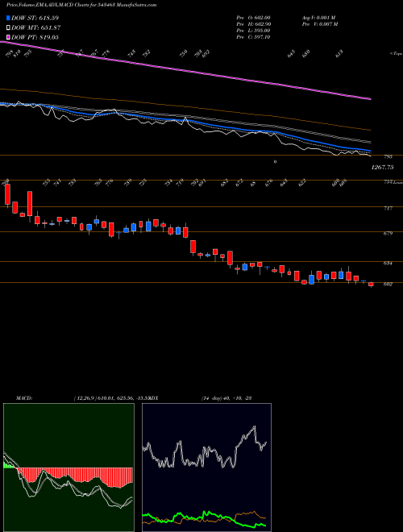Image resolution: width=403 pixels, height=532 pixels.
Task: Click the DOW PT: 819.05 label
Action: (35, 37)
